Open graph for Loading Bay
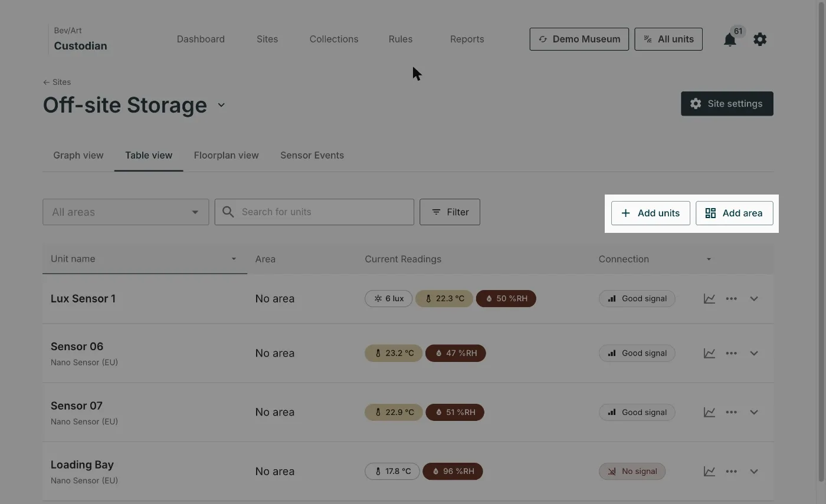 click(709, 472)
